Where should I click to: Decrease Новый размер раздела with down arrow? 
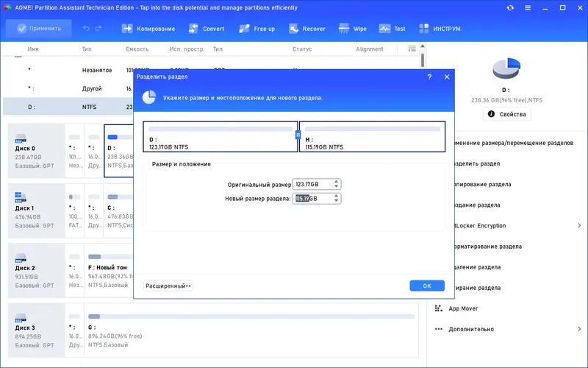336,201
